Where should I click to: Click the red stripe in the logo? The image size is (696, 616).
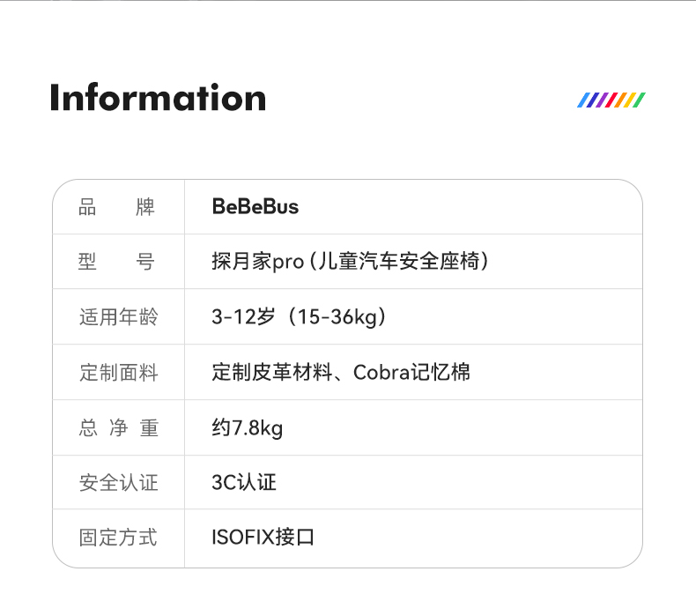611,100
